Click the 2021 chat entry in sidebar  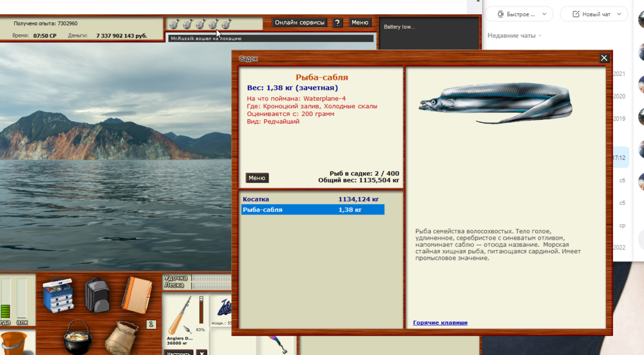pos(619,74)
